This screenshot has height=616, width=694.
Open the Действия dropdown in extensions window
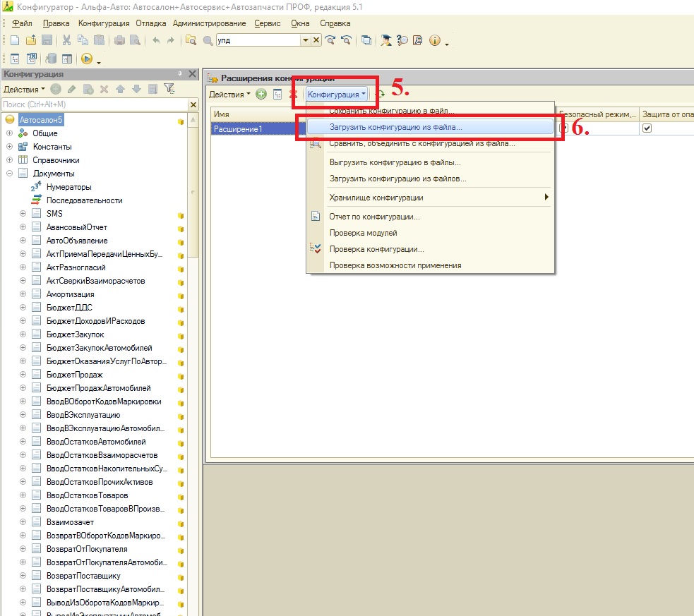(229, 94)
